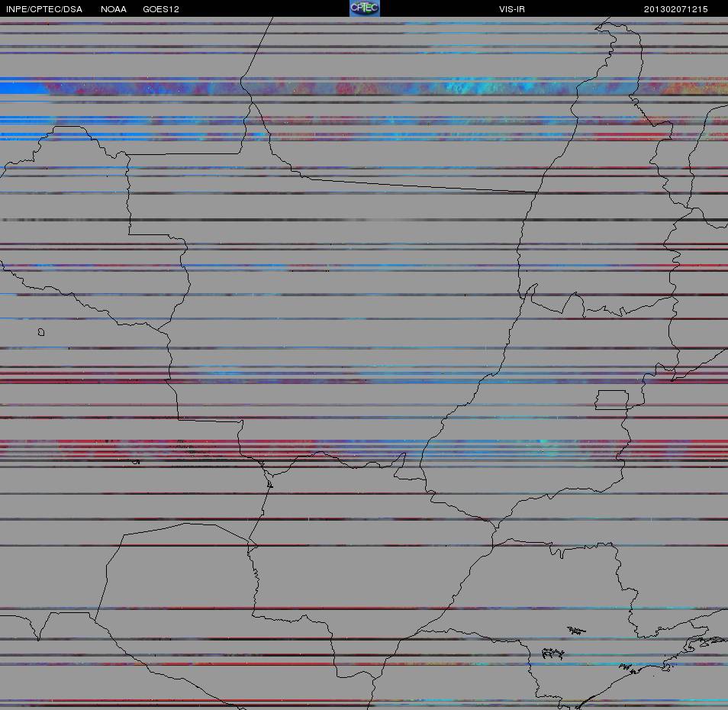Screen dimensions: 728x710
Task: Click the INPE/CPTEC/DSA header label
Action: pos(44,9)
